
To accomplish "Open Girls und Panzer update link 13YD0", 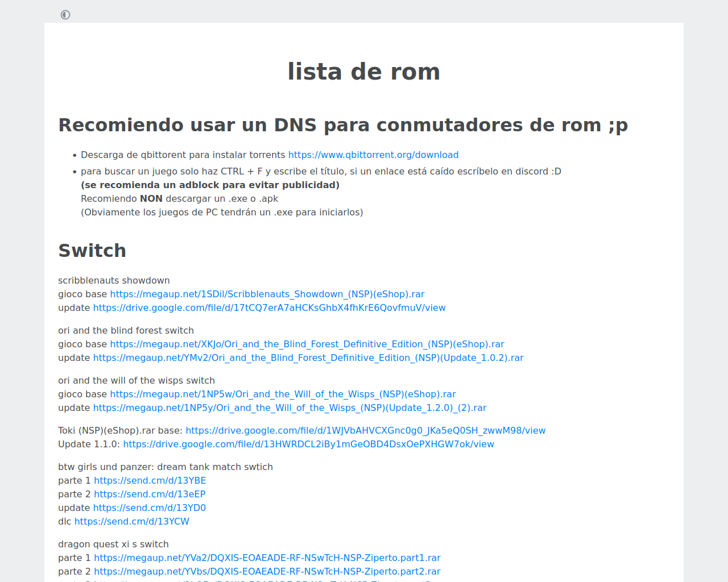I will [x=150, y=508].
